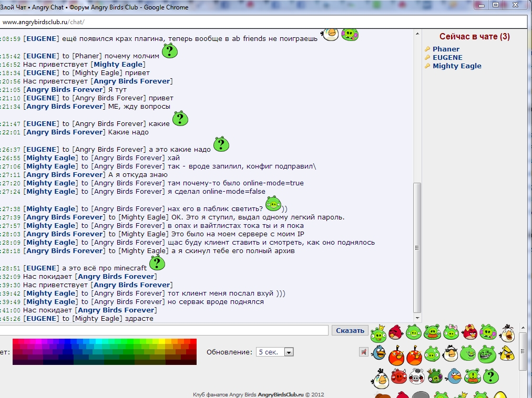Open Phaner's profile from the online list
The width and height of the screenshot is (532, 398).
[x=446, y=49]
